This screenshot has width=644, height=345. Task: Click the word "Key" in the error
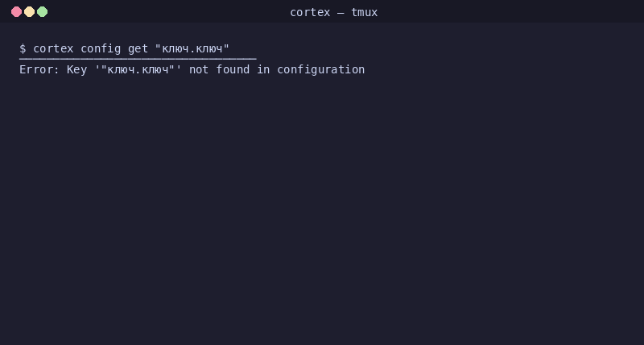point(76,70)
